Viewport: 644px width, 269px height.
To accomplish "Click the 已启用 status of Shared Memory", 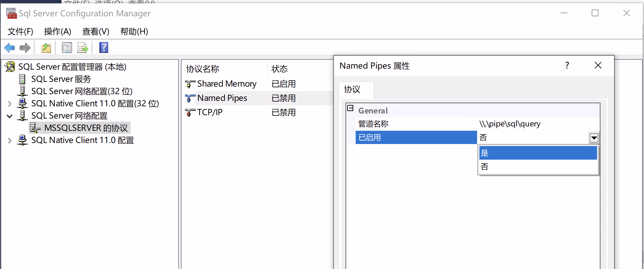I will [x=284, y=84].
